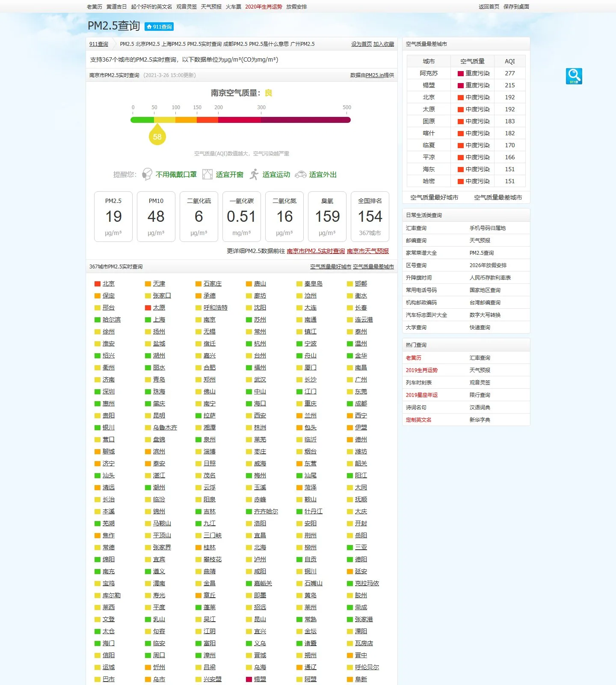The width and height of the screenshot is (616, 685).
Task: Switch to 空气质量最好城市 tab in sidebar
Action: (x=434, y=197)
